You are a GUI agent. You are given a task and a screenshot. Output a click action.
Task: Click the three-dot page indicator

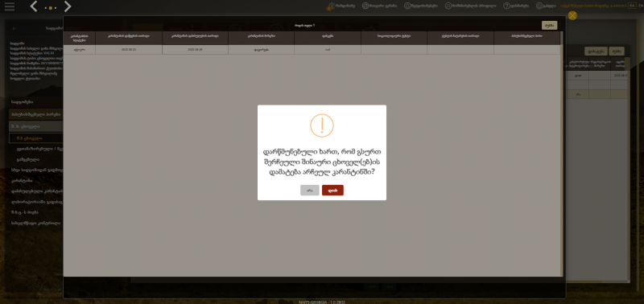click(51, 8)
